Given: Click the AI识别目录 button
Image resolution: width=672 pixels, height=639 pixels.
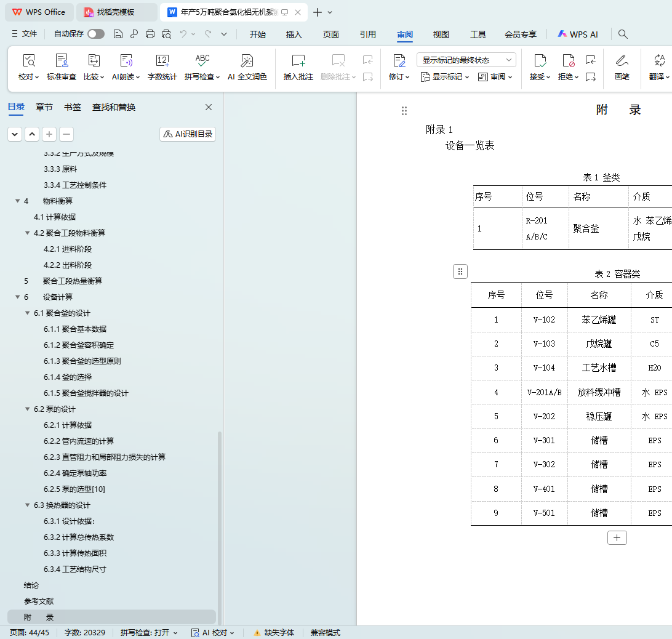Looking at the screenshot, I should click(188, 134).
